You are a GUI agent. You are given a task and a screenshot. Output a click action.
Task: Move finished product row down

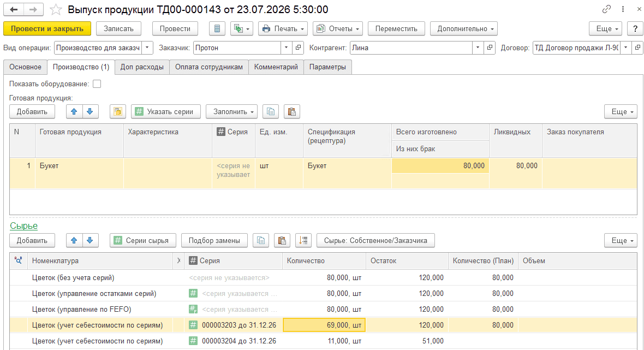[90, 112]
